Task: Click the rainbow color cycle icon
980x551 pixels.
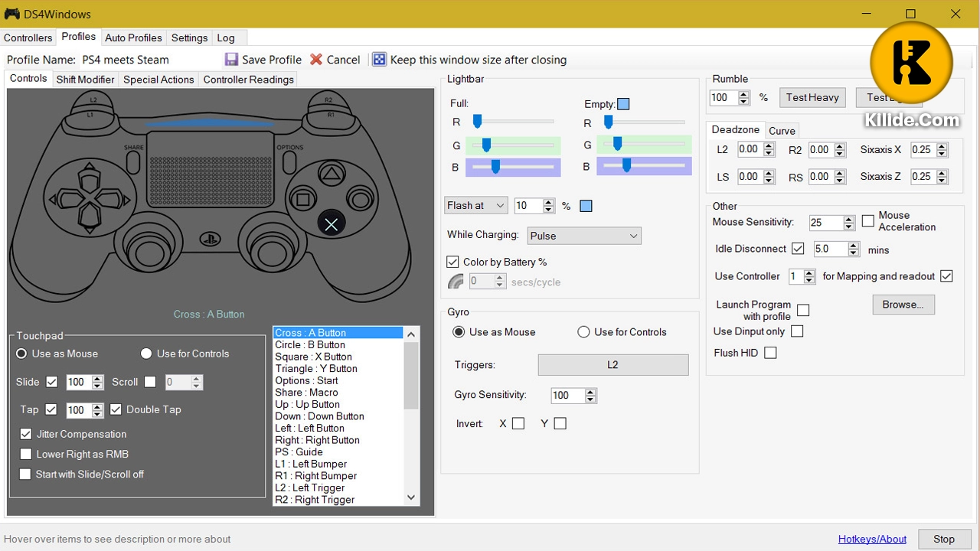Action: point(456,282)
